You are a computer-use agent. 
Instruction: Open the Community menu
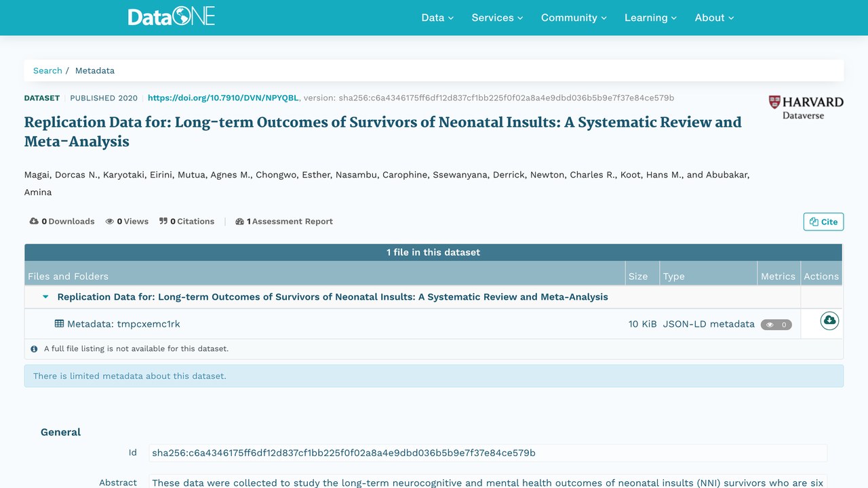[x=574, y=18]
